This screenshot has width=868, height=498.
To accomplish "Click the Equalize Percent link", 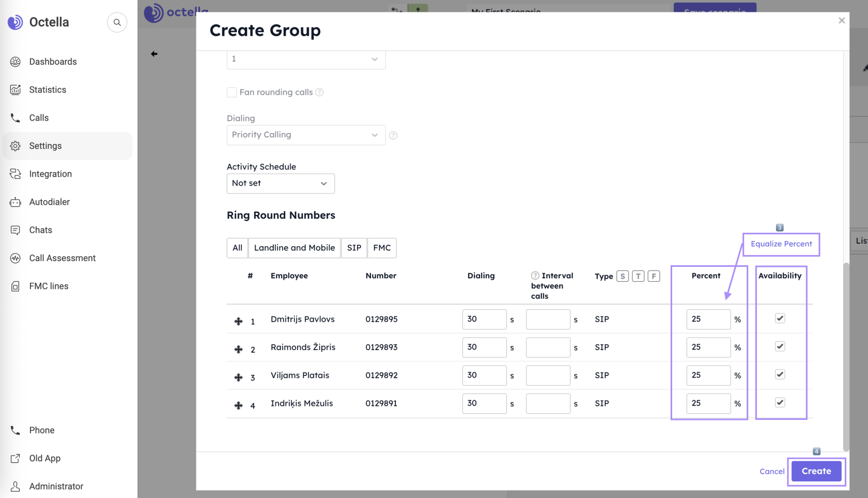I will [781, 244].
